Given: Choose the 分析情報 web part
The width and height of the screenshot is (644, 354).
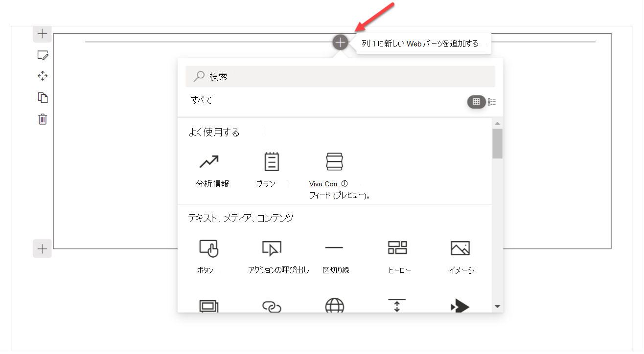Looking at the screenshot, I should coord(212,170).
